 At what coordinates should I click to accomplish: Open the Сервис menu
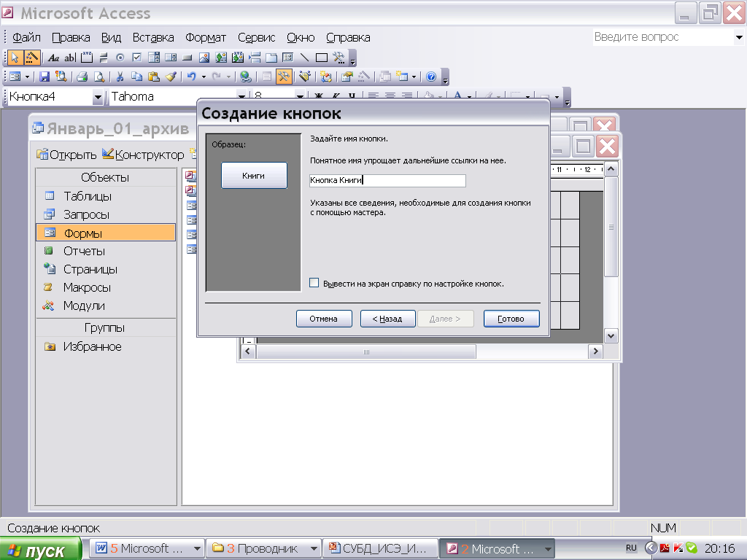(x=256, y=37)
